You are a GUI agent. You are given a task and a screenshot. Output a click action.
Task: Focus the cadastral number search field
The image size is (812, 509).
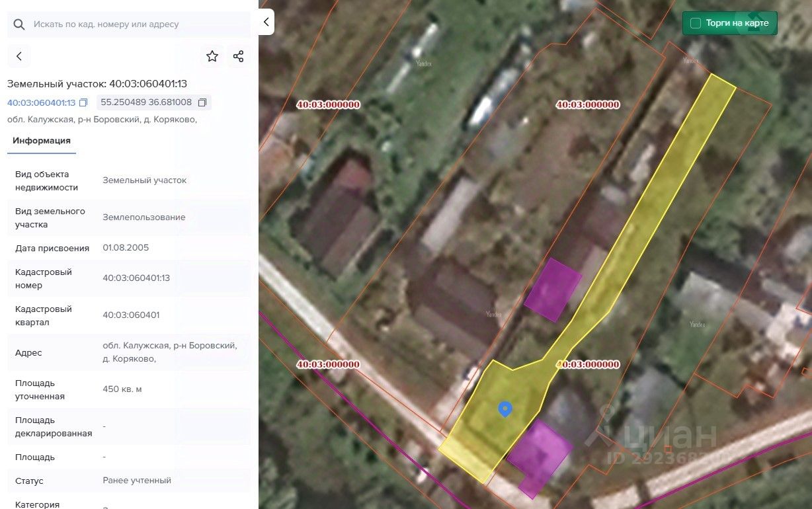pos(129,24)
